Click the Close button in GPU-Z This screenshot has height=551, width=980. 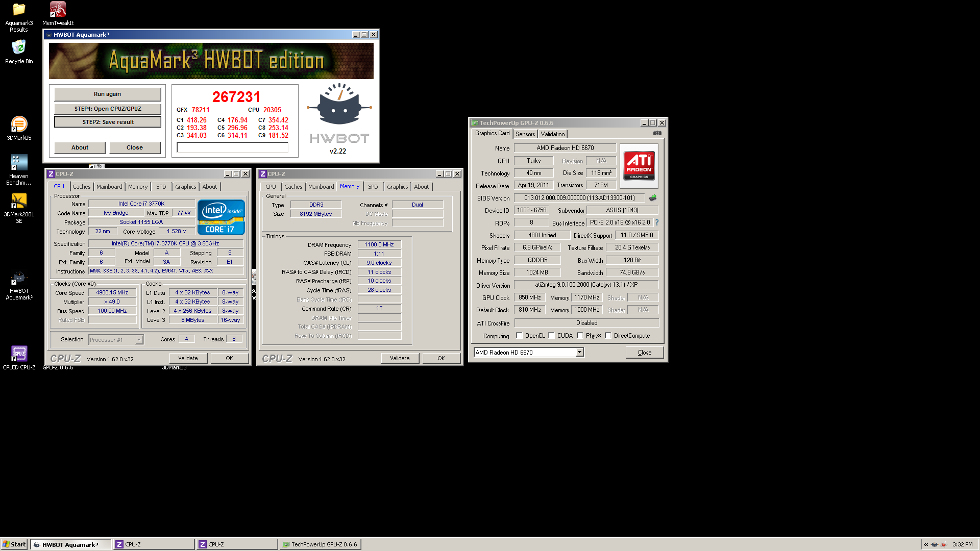(645, 353)
